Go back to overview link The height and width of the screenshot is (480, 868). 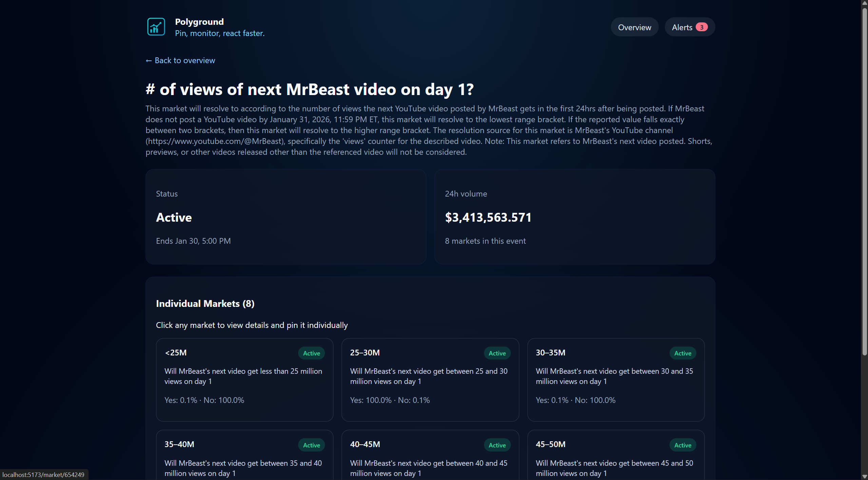(180, 60)
